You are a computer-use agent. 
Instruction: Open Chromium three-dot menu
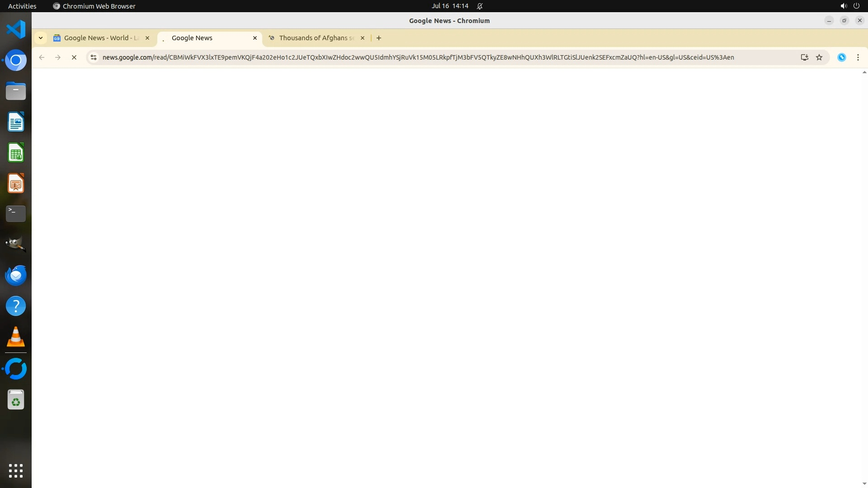click(x=858, y=57)
